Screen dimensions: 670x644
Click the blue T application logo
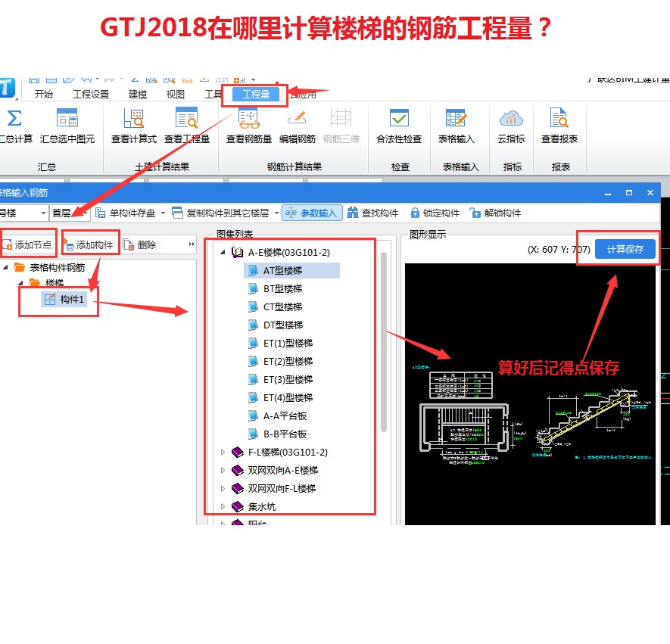(8, 88)
